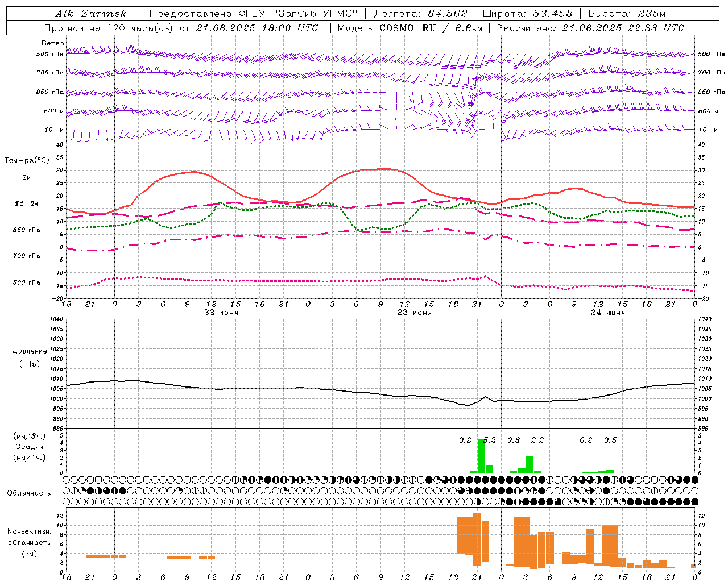Click the 'Высота: 235м' elevation value
This screenshot has width=728, height=582.
[627, 14]
